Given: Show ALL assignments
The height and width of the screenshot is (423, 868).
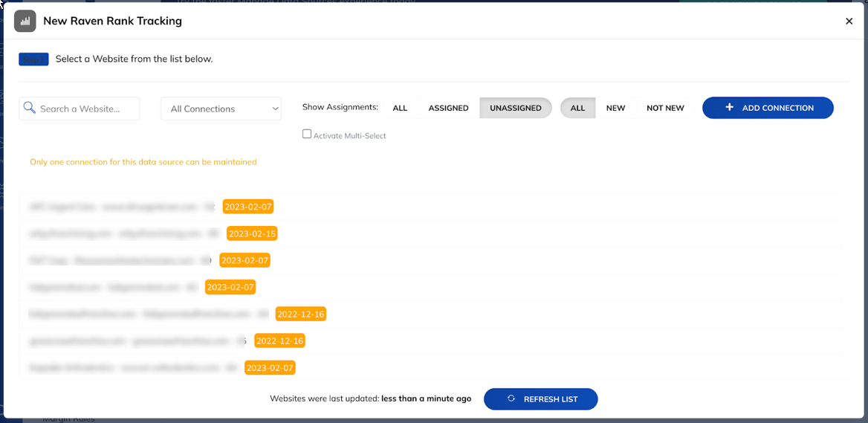Looking at the screenshot, I should pos(400,108).
